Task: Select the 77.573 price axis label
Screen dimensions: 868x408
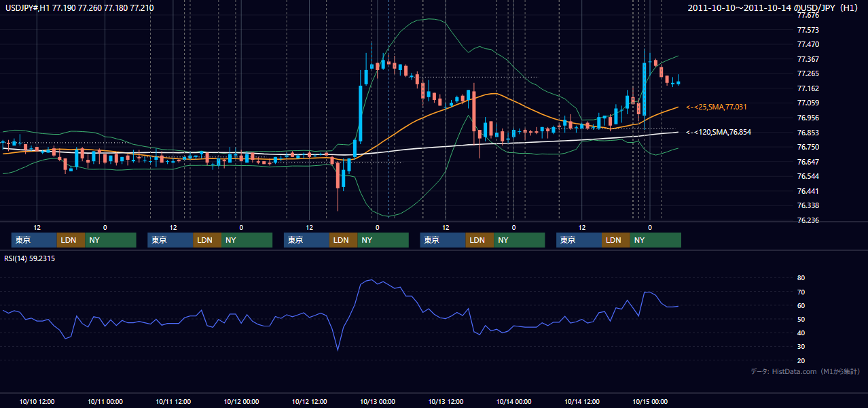Action: (x=808, y=30)
